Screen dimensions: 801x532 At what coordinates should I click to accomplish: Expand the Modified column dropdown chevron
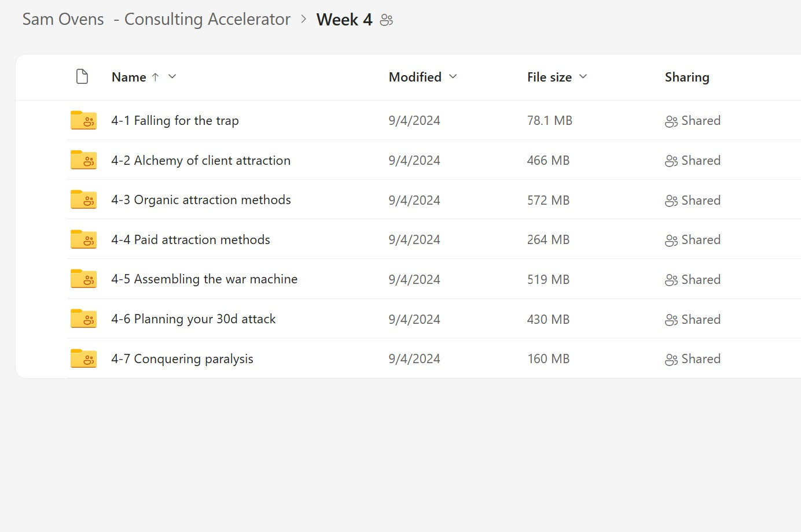click(453, 76)
